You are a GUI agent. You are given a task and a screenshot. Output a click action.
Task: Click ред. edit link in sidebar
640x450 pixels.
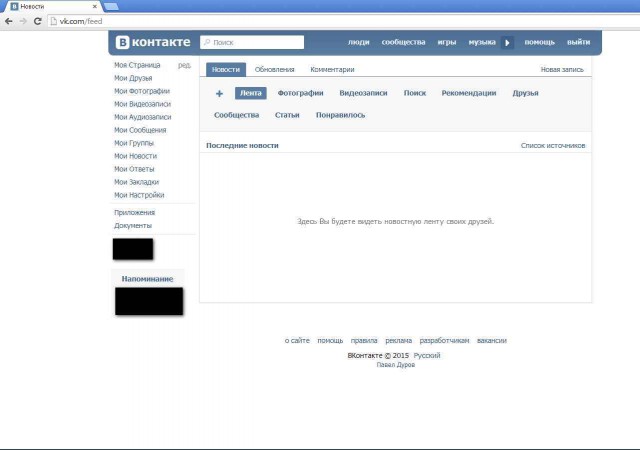pos(184,65)
